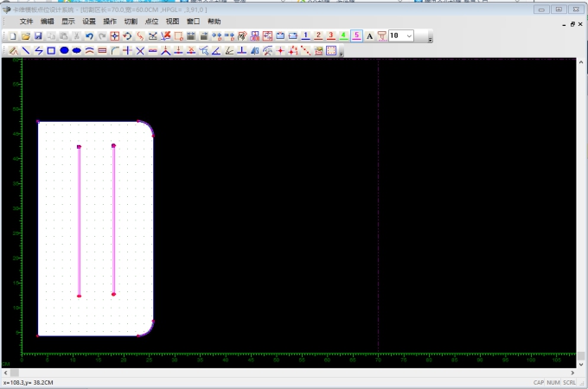Screen dimensions: 588x389
Task: Expand drawing toolbar overflow options
Action: point(341,54)
